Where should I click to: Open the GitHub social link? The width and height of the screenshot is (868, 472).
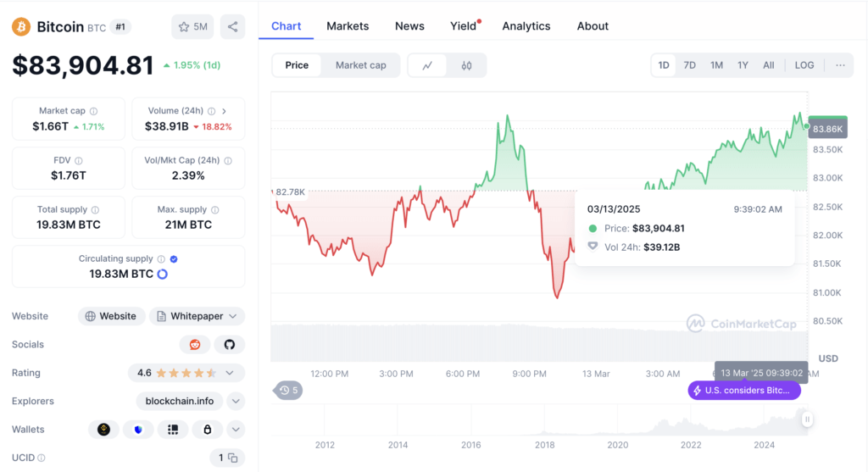(229, 345)
